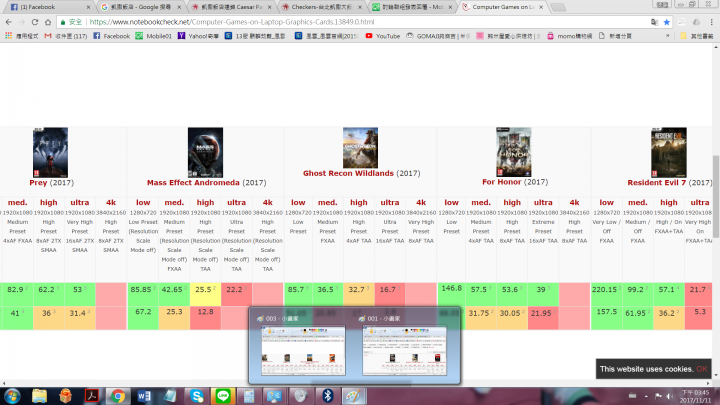Open the Facebook bookmark
Viewport: 720px width, 405px height.
pos(112,36)
